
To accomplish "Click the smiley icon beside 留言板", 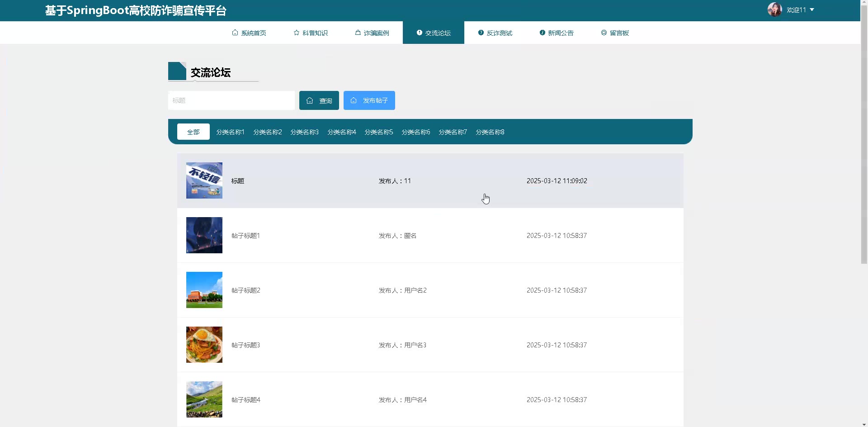I will pos(604,33).
